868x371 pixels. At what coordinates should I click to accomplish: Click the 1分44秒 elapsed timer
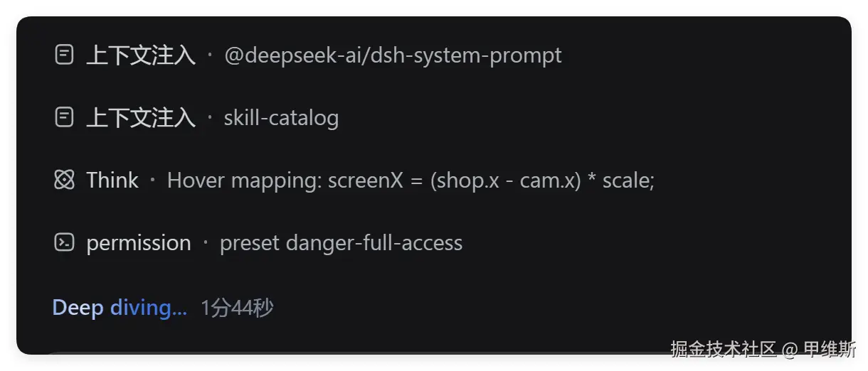point(237,308)
